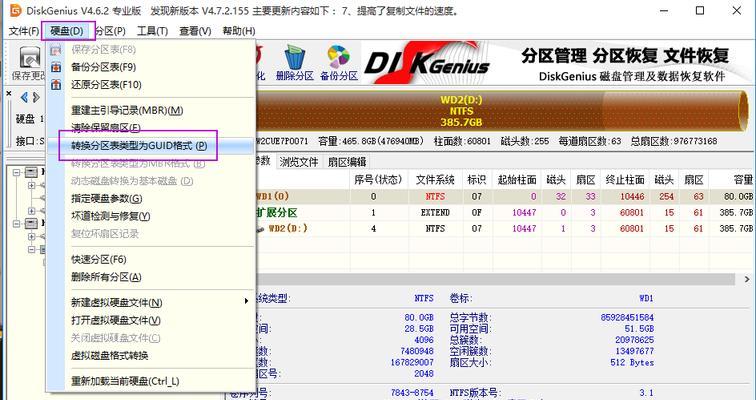This screenshot has height=400, width=756.
Task: Click the 总扇区数:976773168 text
Action: pyautogui.click(x=674, y=141)
